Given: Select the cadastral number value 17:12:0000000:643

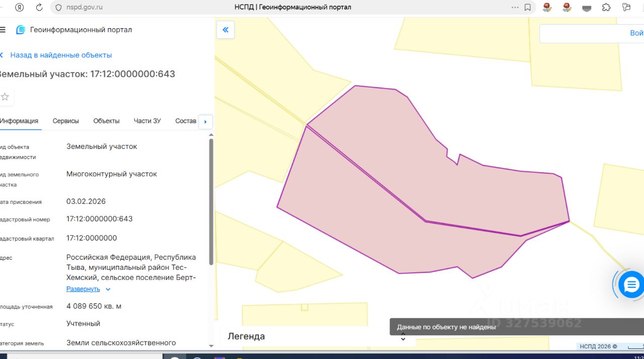Looking at the screenshot, I should coord(100,219).
